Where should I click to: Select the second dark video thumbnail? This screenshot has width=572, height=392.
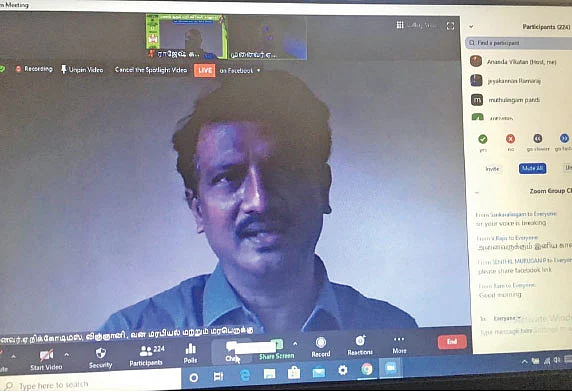click(267, 37)
